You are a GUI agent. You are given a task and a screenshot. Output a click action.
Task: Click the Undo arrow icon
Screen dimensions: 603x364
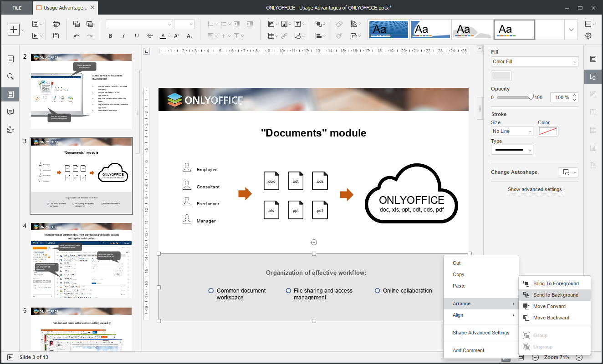click(x=77, y=36)
